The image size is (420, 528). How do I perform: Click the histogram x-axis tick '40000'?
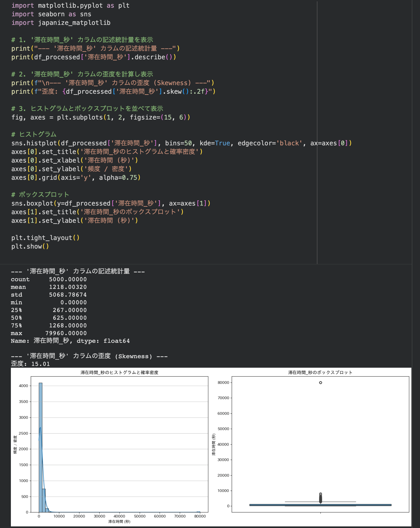[119, 516]
